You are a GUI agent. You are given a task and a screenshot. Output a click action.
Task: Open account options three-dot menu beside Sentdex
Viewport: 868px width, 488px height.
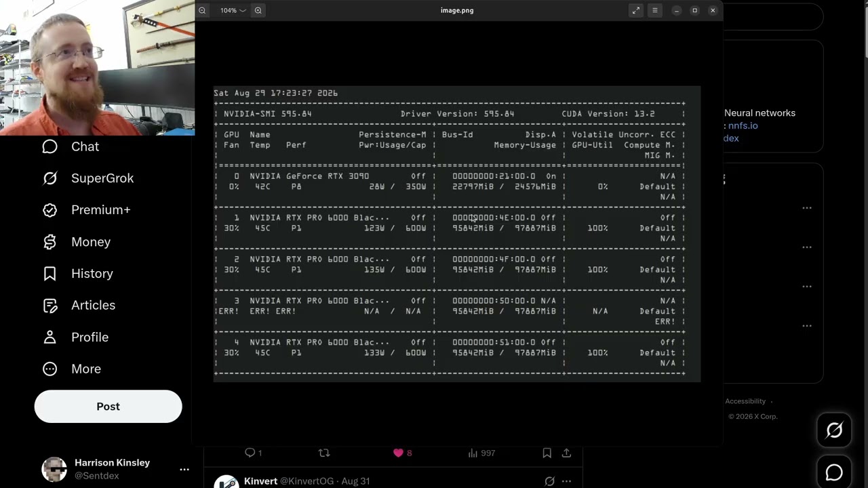184,469
